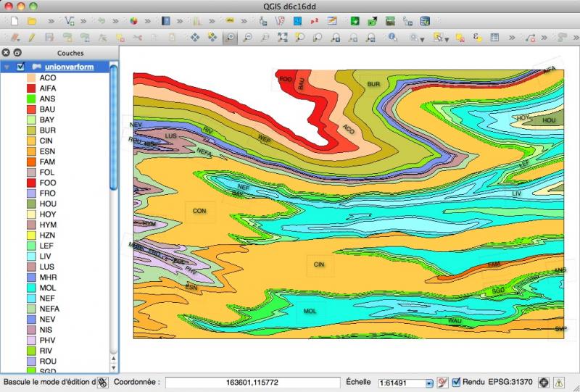The image size is (580, 392).
Task: Select the Identify Features tool
Action: coord(392,37)
